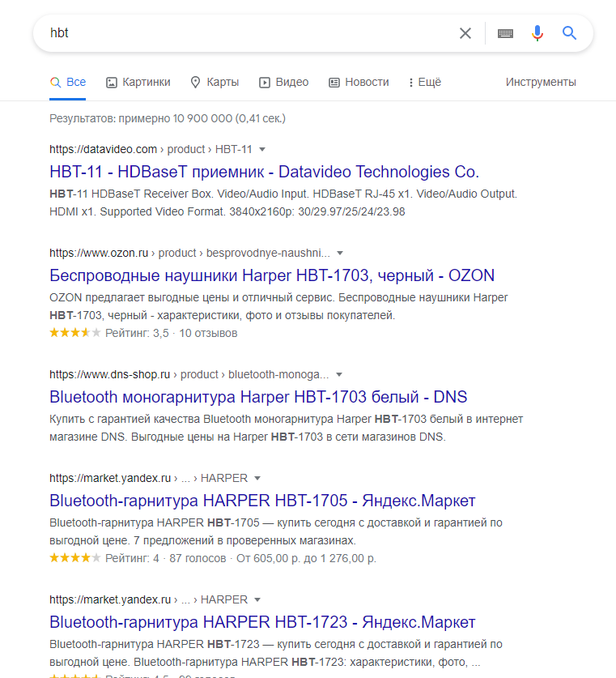Viewport: 616px width, 678px height.
Task: Open Беспроводные наушники Harper HBT-1703 OZON result
Action: tap(272, 275)
